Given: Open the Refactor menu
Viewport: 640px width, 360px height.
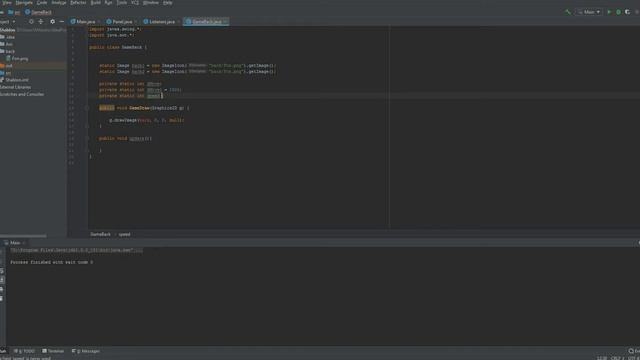Looking at the screenshot, I should tap(78, 2).
